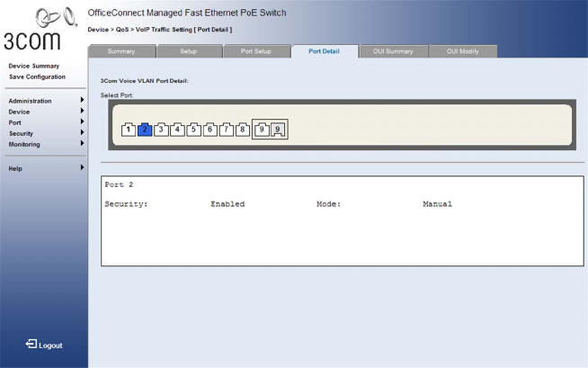This screenshot has width=588, height=368.
Task: Click the Logout door icon
Action: click(31, 344)
